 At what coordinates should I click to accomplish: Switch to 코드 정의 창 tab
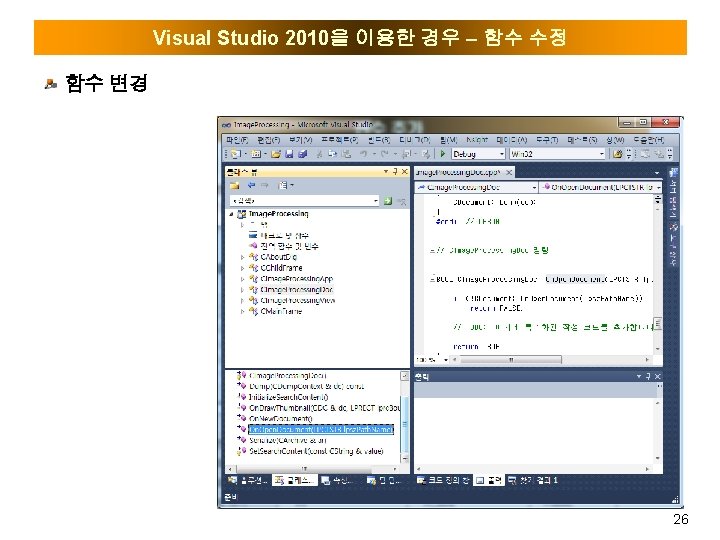click(x=443, y=481)
